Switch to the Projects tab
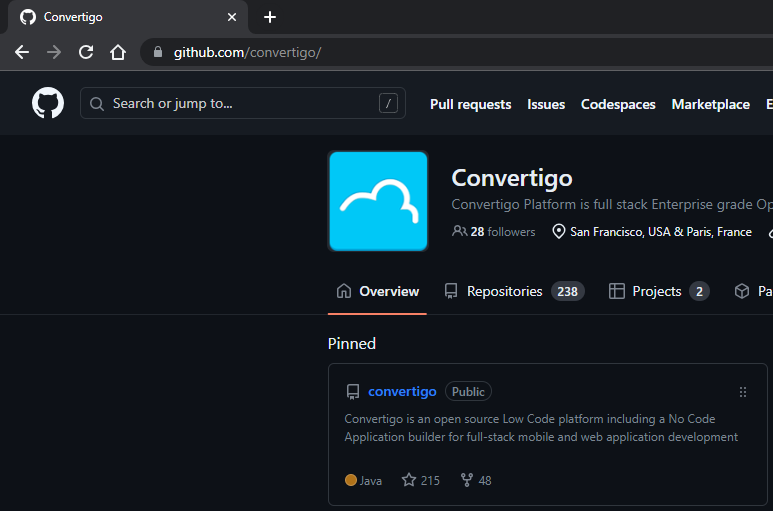 click(x=656, y=291)
